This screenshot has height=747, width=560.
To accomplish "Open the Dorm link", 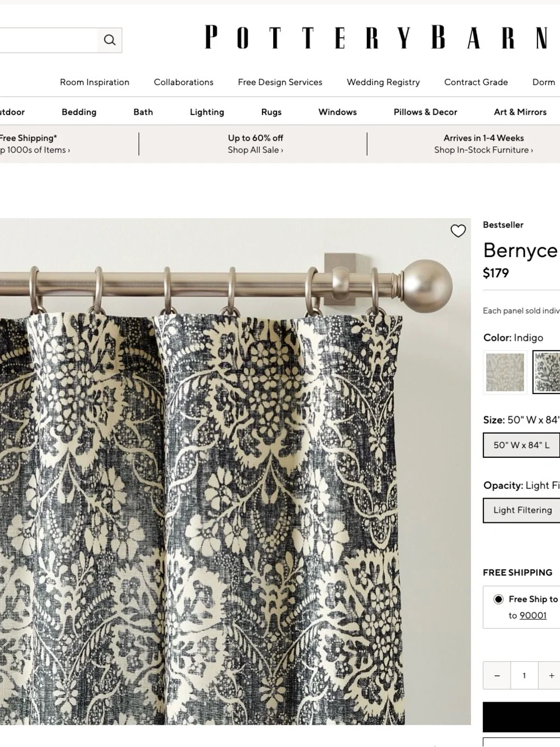I will pos(544,82).
